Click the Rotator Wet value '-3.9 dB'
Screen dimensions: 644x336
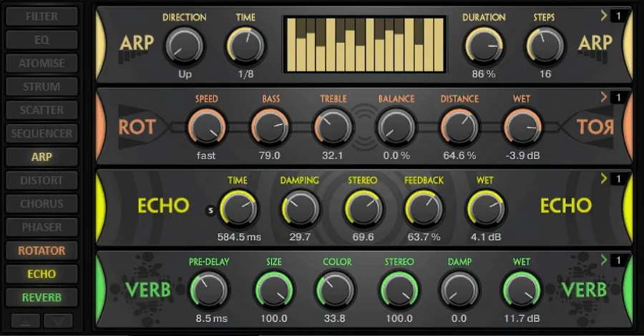point(523,155)
